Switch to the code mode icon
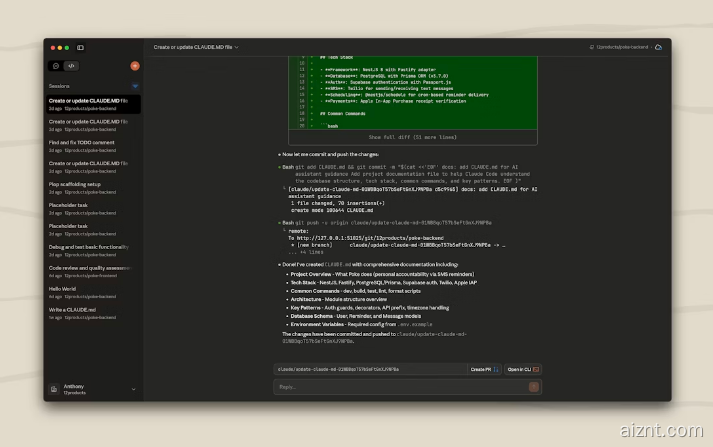 [71, 66]
